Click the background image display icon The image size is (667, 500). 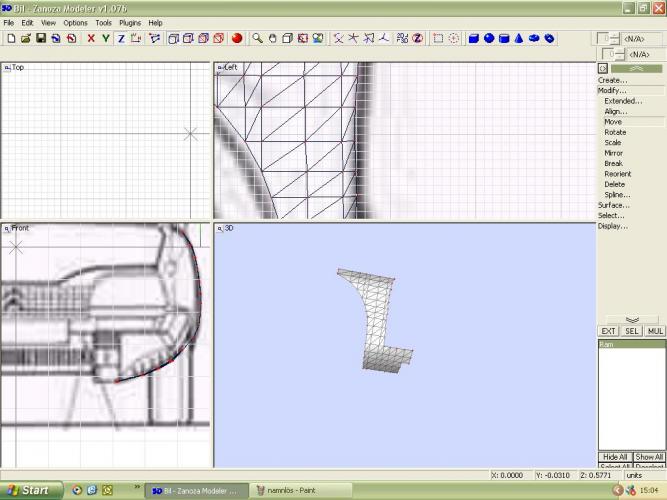click(x=318, y=39)
